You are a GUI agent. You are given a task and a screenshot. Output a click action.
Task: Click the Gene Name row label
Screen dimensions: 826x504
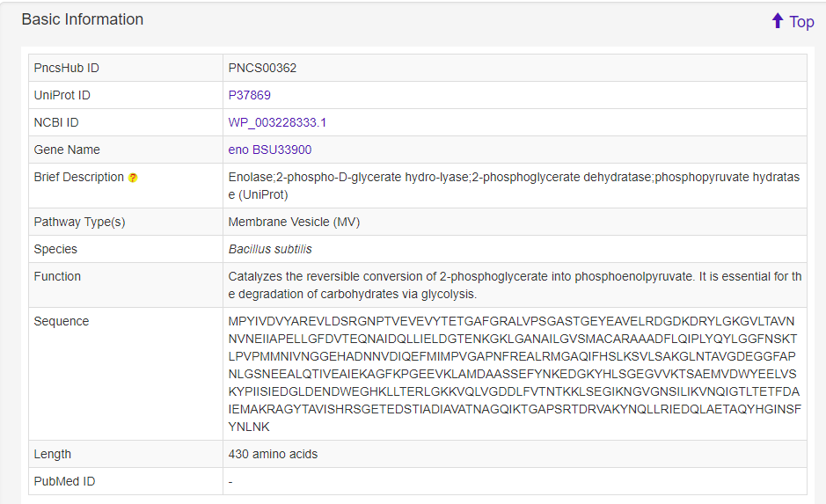[x=67, y=150]
